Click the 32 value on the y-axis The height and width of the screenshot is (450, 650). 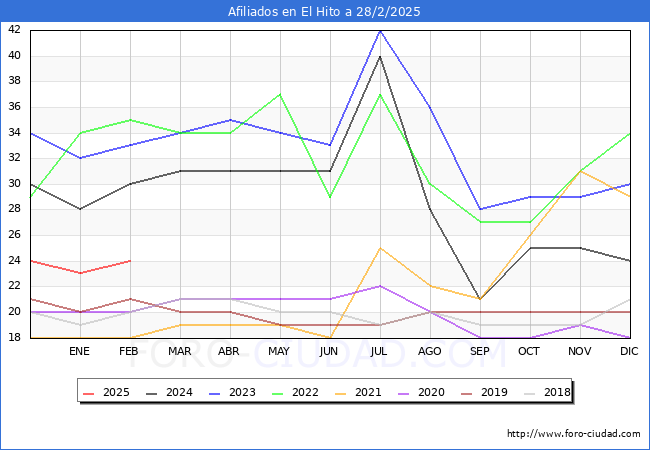pos(15,158)
